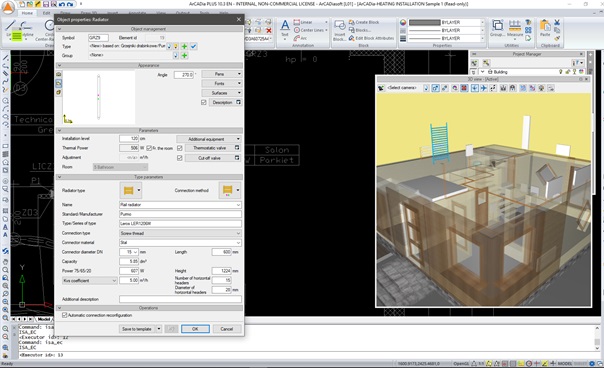The width and height of the screenshot is (604, 368).
Task: Click the Group utility icon
Action: click(x=497, y=25)
